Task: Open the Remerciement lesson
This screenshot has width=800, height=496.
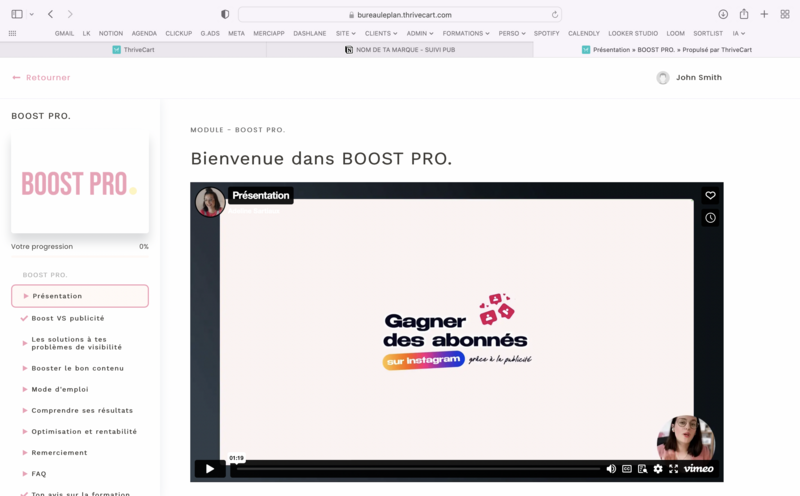Action: click(59, 453)
